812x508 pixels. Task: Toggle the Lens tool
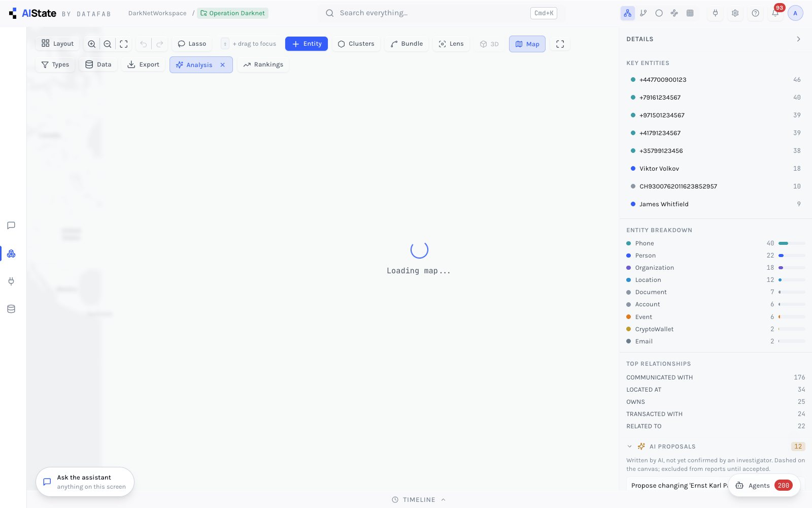[451, 44]
